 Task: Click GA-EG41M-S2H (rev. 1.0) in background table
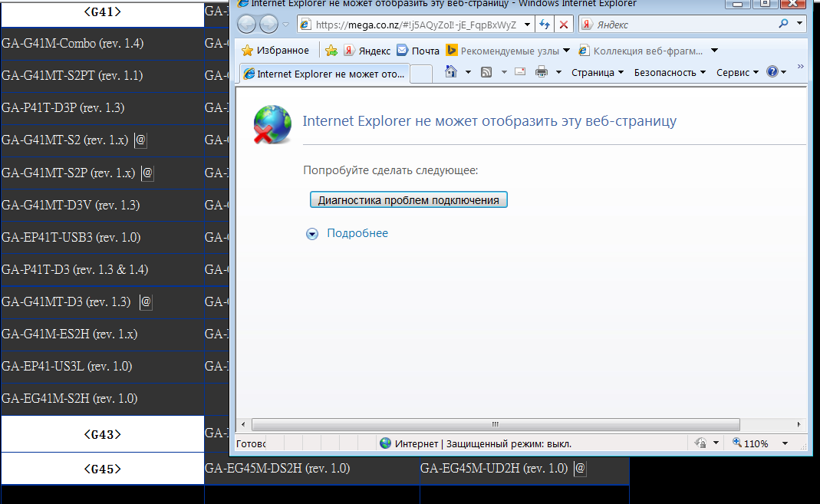tap(70, 398)
